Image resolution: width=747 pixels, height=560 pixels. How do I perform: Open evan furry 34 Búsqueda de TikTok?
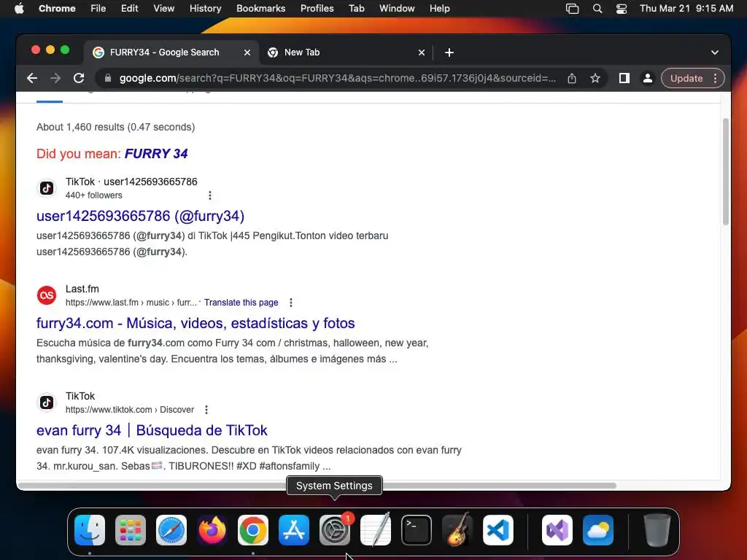152,430
